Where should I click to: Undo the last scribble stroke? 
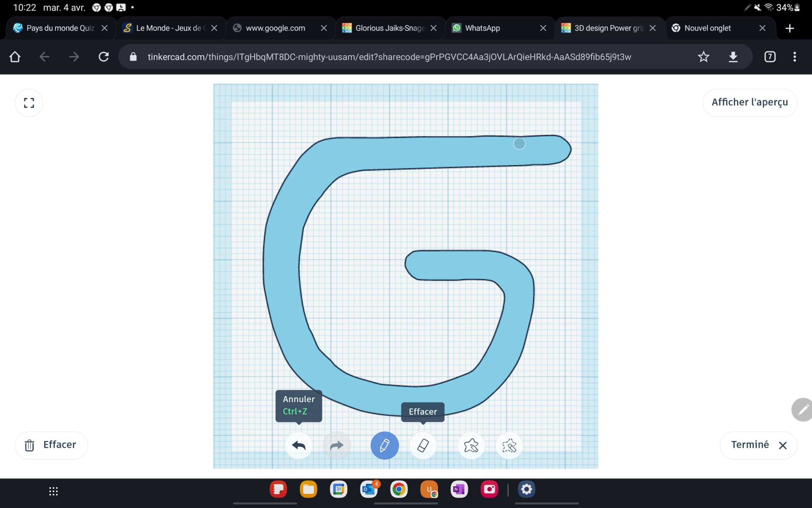coord(299,445)
